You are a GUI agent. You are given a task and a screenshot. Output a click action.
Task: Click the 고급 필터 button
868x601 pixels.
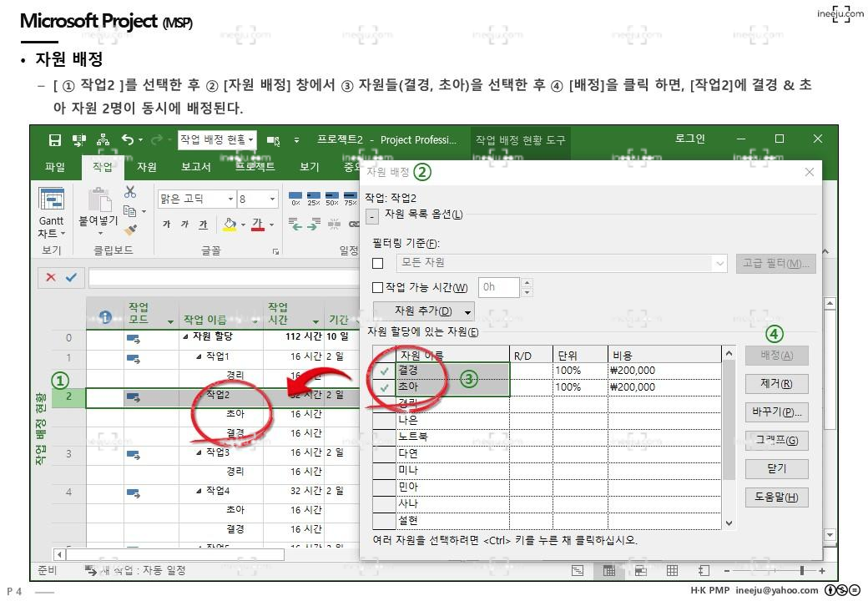pyautogui.click(x=775, y=264)
